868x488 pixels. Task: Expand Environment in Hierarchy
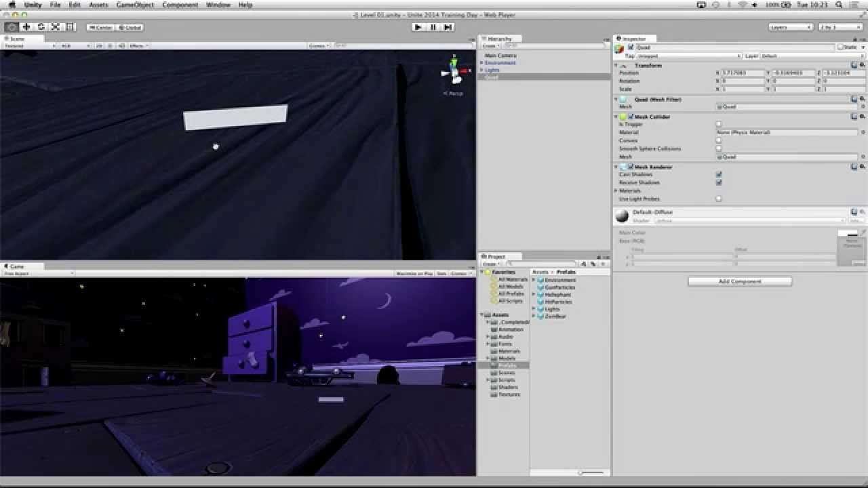tap(481, 63)
